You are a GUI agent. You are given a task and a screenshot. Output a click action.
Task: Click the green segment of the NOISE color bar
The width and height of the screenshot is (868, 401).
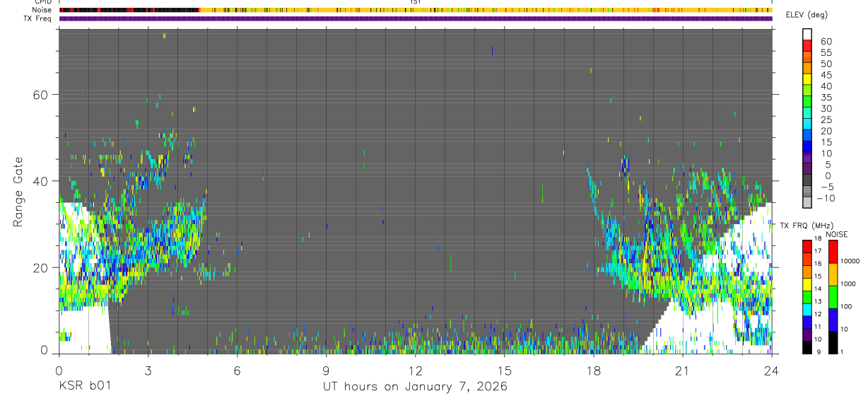coord(833,296)
